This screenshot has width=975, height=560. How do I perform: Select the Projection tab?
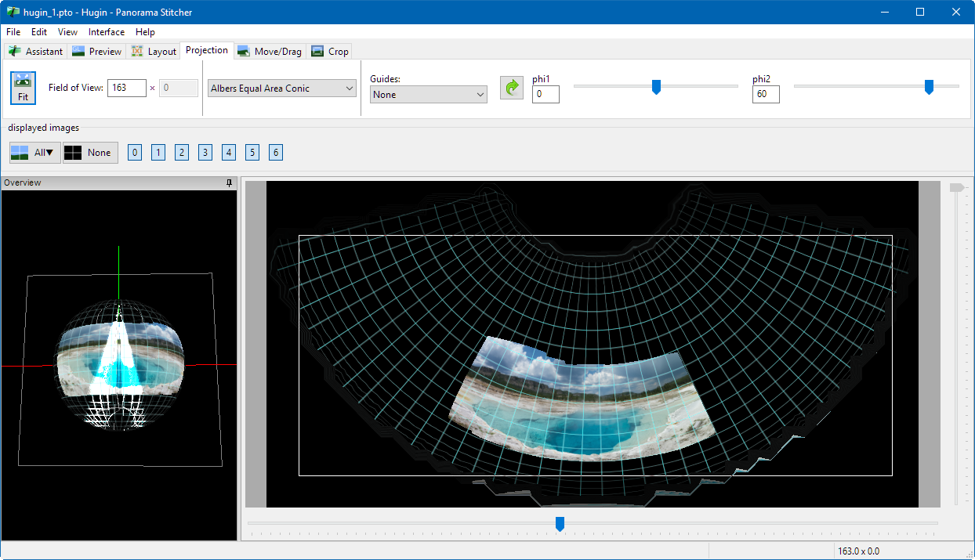point(207,50)
